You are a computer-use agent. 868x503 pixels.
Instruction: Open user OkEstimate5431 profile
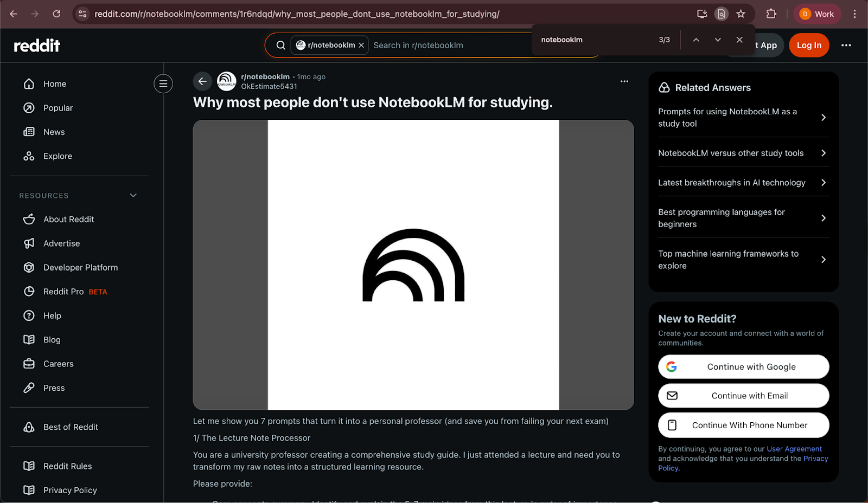[269, 86]
